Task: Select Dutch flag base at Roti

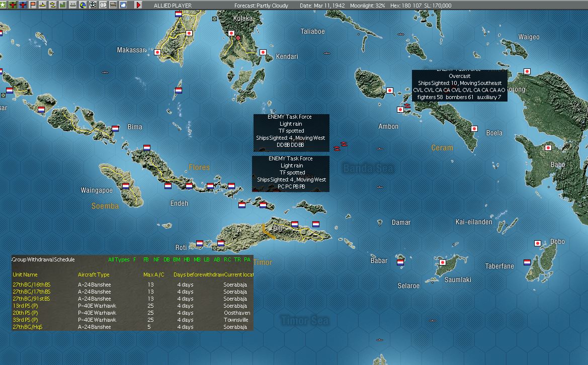Action: tap(200, 243)
